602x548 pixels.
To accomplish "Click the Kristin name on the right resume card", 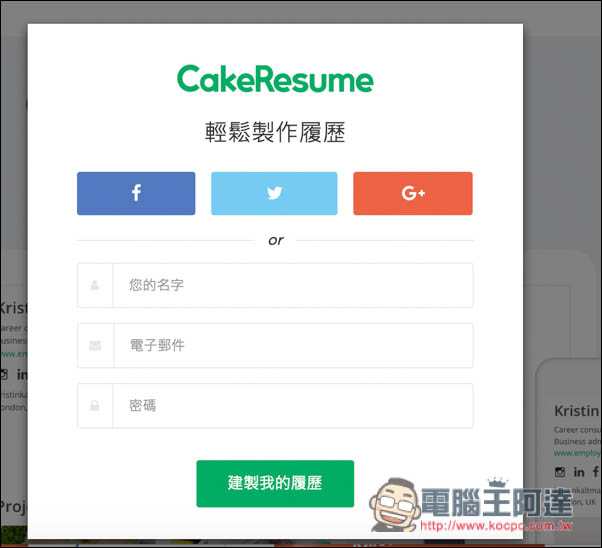I will 576,411.
